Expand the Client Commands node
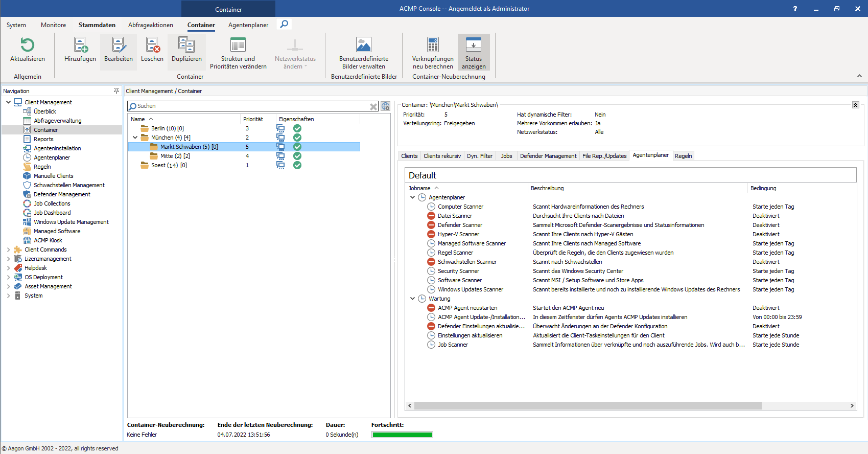Image resolution: width=868 pixels, height=454 pixels. (8, 249)
